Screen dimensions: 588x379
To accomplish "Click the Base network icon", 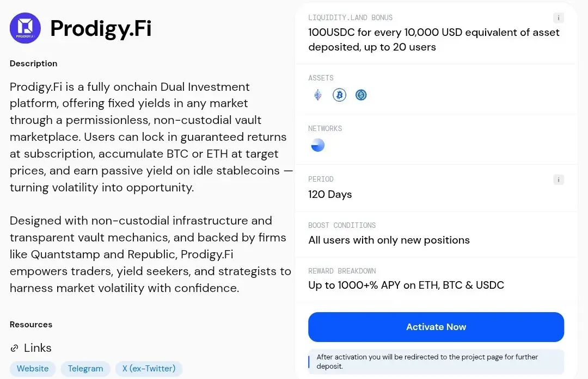I will [317, 145].
